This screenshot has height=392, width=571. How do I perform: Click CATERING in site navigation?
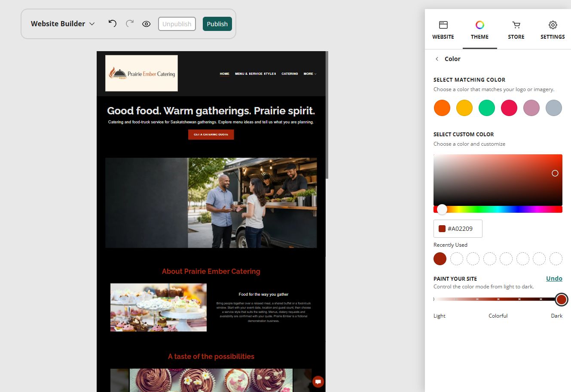(290, 74)
